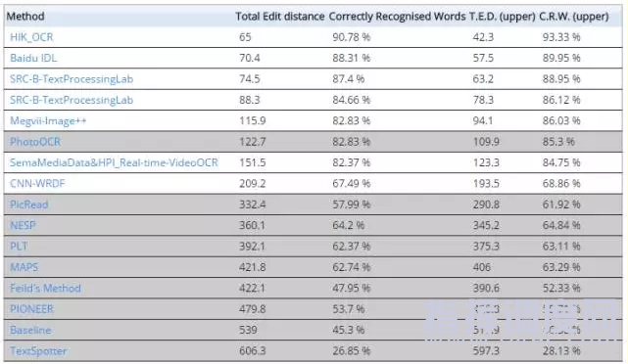Open the Baidu IDL method link
Screen dimensions: 628x364
33,58
